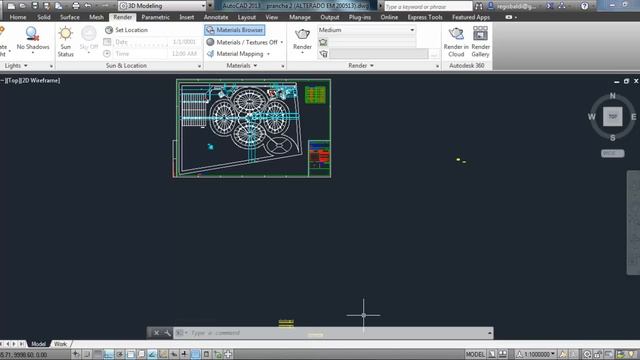Image resolution: width=640 pixels, height=360 pixels.
Task: Click the New file icon
Action: point(11,6)
